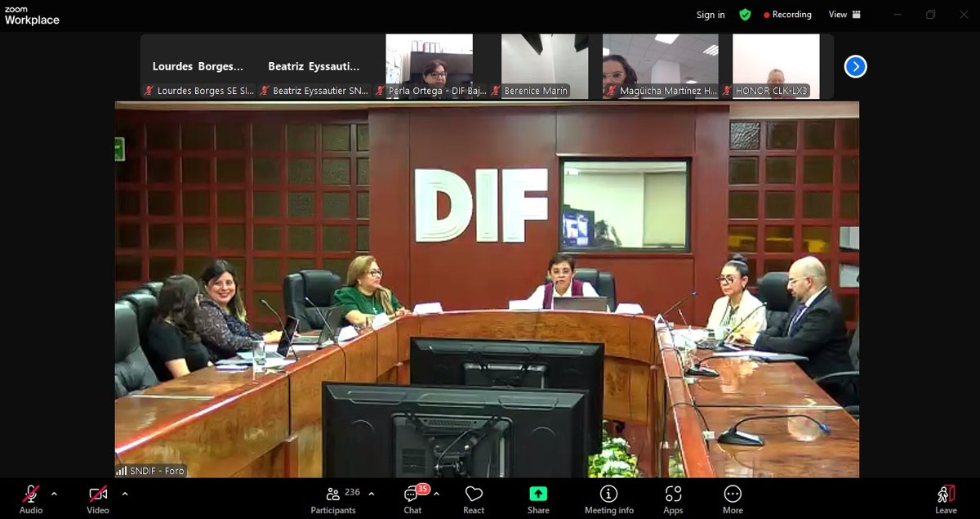This screenshot has width=980, height=519.
Task: Select Berenice Marín video thumbnail
Action: [x=545, y=66]
